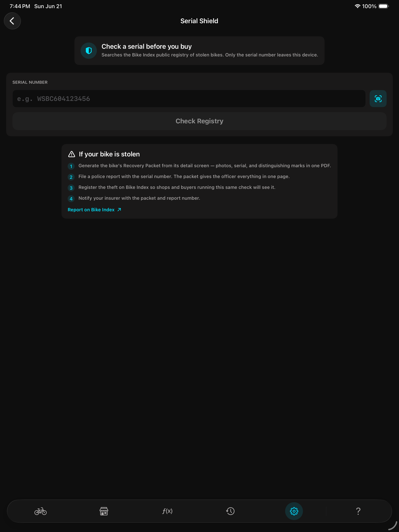
Task: Click the 'Serial Shield' title
Action: pos(199,21)
